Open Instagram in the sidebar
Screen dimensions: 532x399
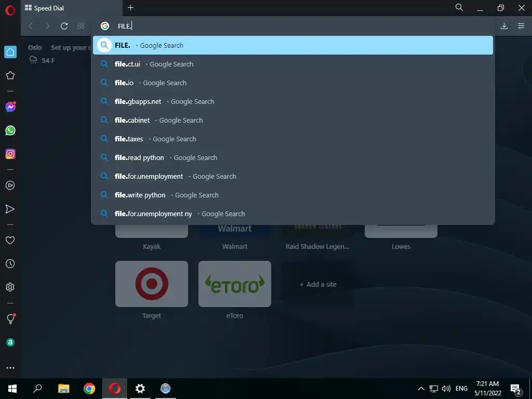[10, 154]
